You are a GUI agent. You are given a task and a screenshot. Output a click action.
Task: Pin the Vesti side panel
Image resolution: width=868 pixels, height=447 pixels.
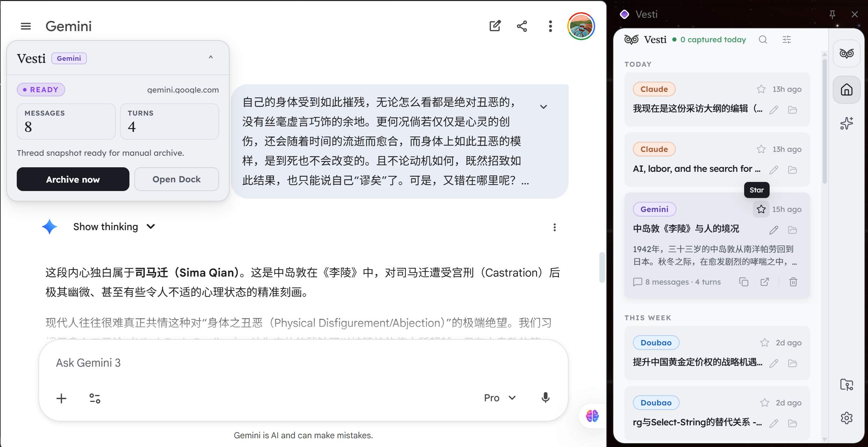(x=832, y=14)
